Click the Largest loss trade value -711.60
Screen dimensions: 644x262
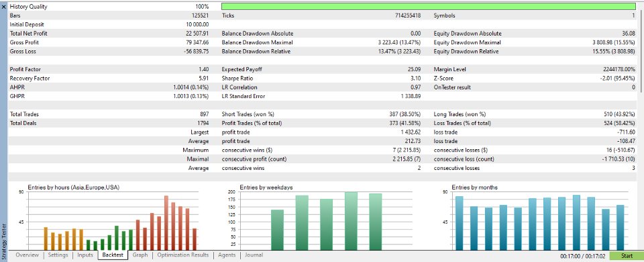[627, 132]
